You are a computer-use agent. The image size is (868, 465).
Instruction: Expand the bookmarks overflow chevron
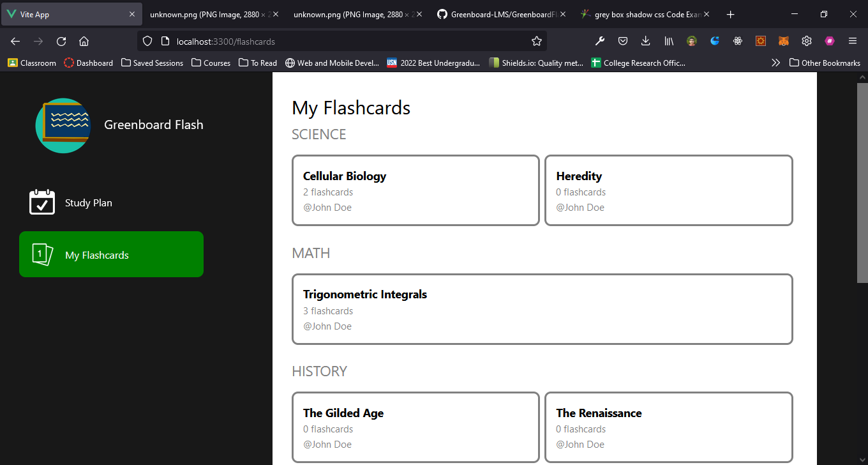tap(775, 63)
